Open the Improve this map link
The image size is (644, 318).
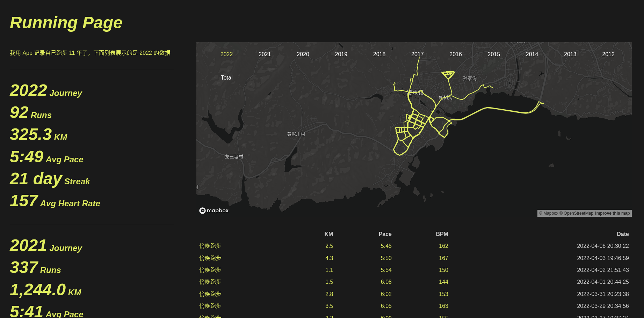tap(612, 213)
